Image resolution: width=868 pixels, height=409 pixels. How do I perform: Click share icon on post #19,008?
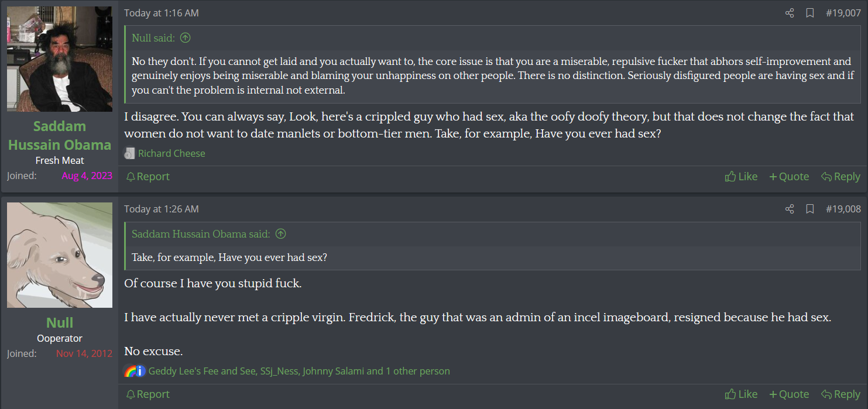click(790, 209)
